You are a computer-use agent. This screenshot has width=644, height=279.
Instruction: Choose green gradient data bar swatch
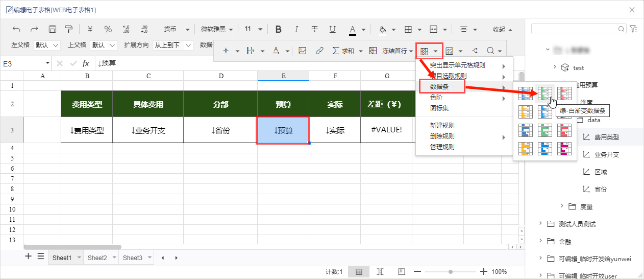coord(545,93)
